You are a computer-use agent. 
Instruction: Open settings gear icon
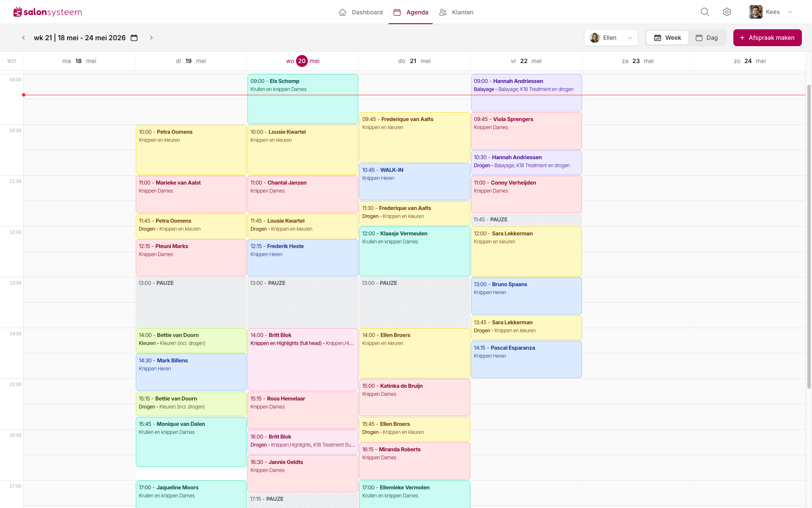pyautogui.click(x=727, y=12)
